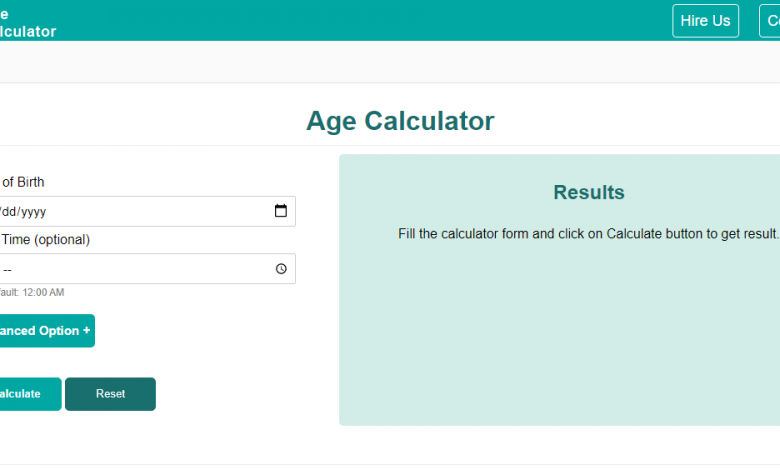
Task: Expand the Advanced Option + section
Action: coord(47,331)
